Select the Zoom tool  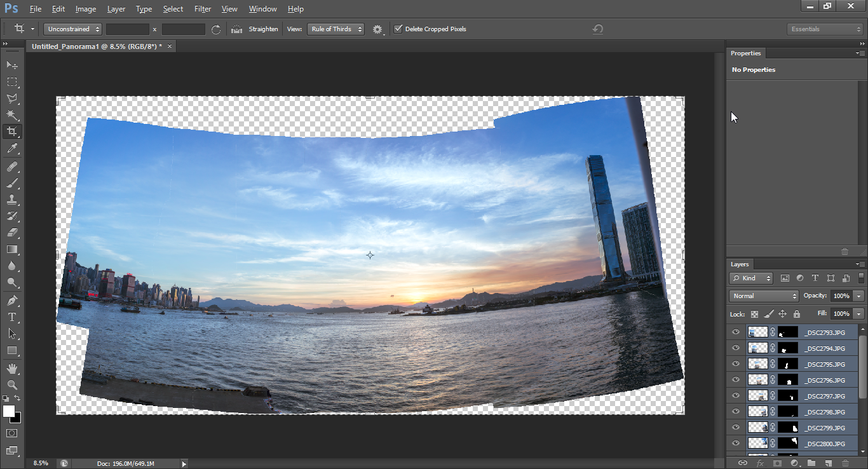12,384
